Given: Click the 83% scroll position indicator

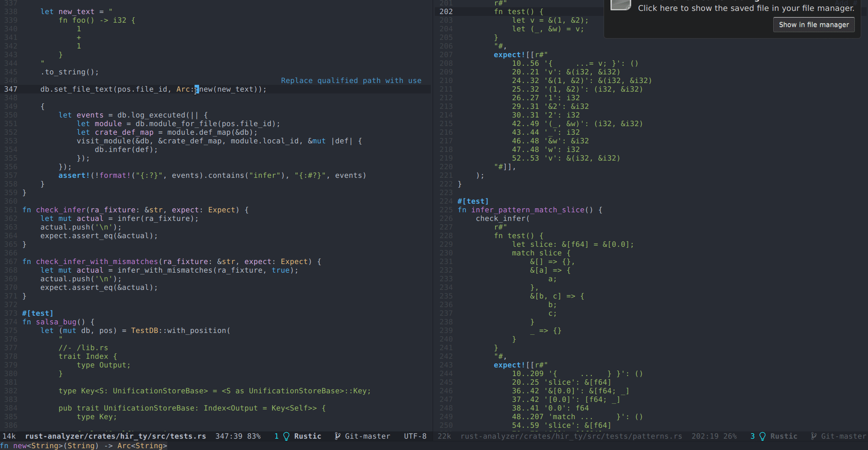Looking at the screenshot, I should tap(254, 436).
